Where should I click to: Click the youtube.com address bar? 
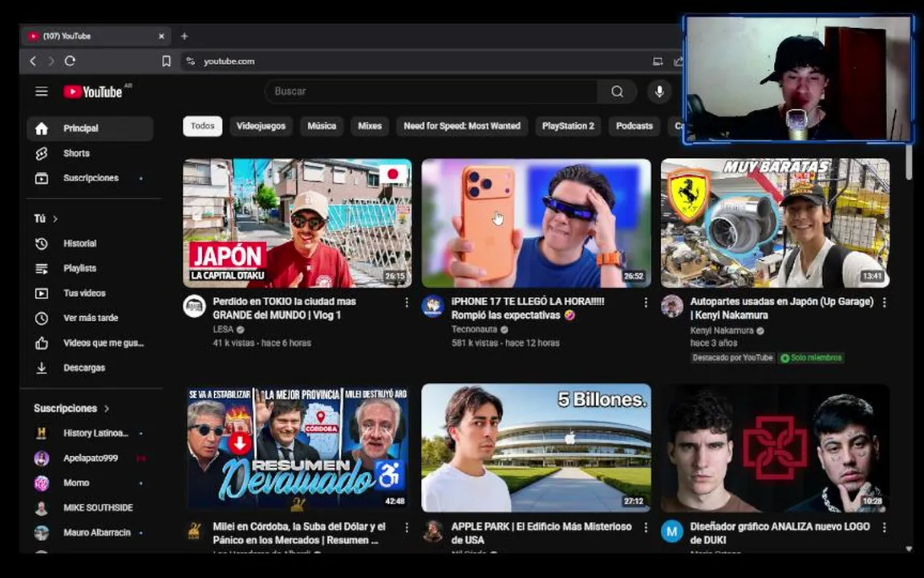tap(412, 61)
